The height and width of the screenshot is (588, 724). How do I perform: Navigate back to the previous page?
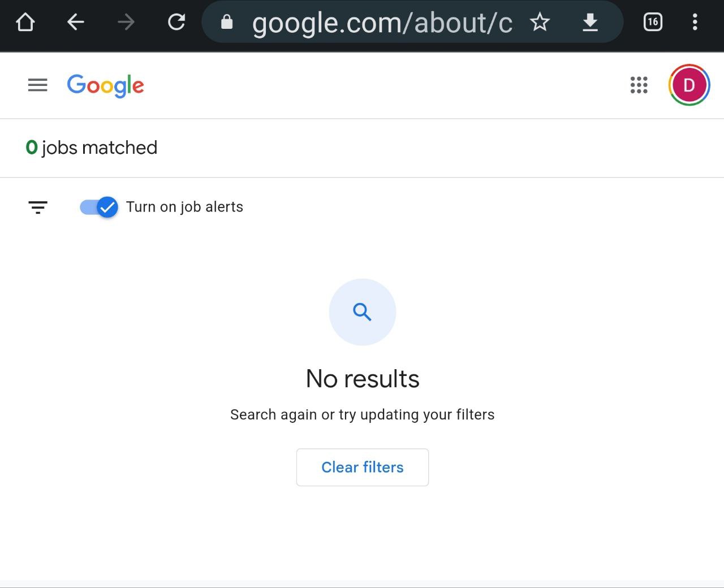75,22
